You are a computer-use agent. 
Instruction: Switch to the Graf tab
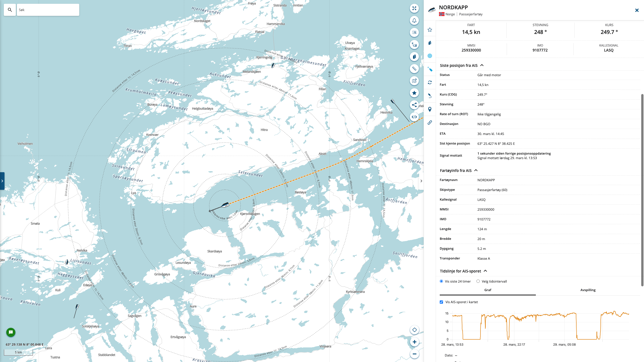488,290
